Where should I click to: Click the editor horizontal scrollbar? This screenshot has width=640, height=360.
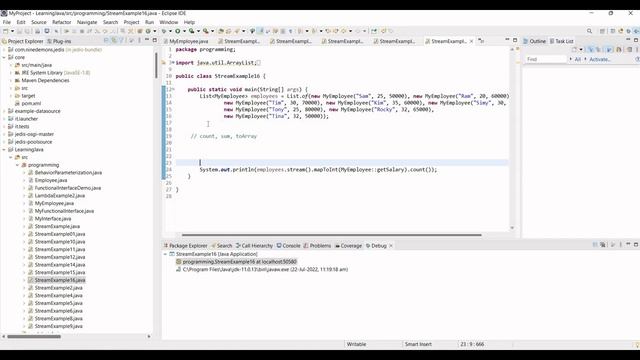click(331, 235)
